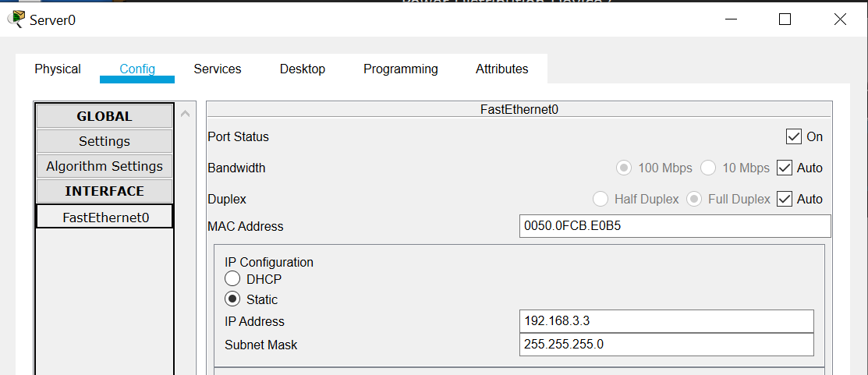Click the IP Address field

(x=667, y=321)
